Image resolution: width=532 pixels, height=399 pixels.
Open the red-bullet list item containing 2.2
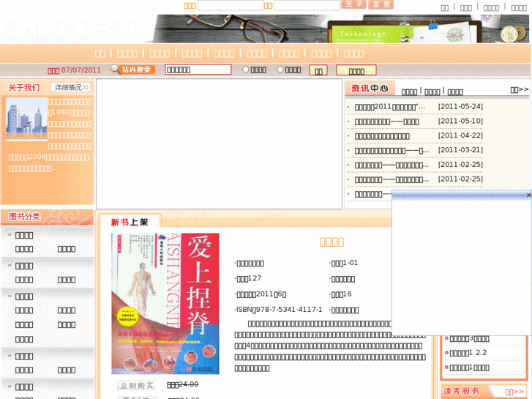click(468, 353)
